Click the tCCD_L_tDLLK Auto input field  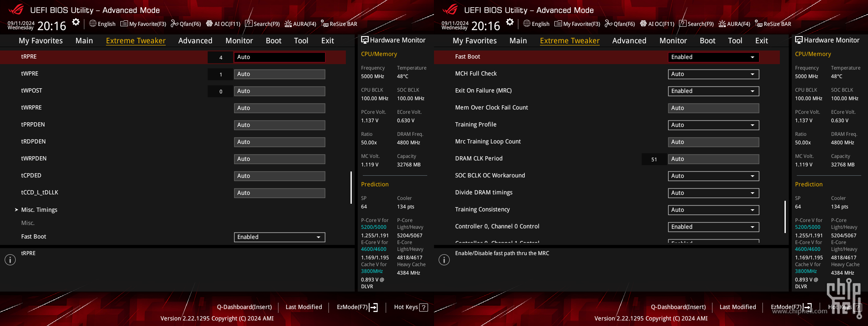pyautogui.click(x=280, y=193)
